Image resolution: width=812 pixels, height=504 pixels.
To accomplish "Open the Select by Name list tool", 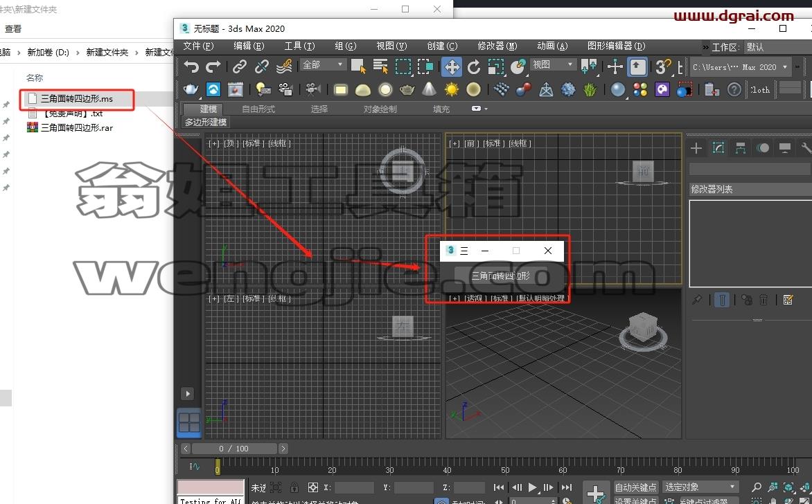I will [x=380, y=66].
